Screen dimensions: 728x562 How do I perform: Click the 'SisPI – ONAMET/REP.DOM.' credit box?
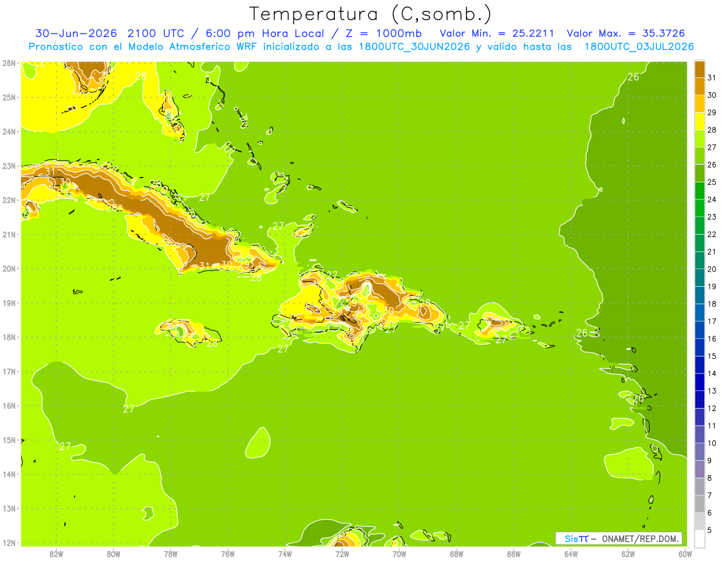tap(619, 538)
